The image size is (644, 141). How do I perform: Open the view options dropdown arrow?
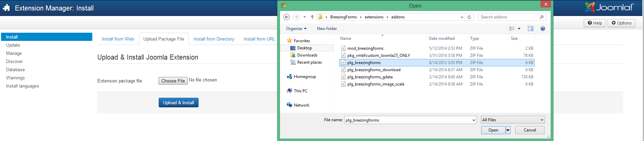519,29
